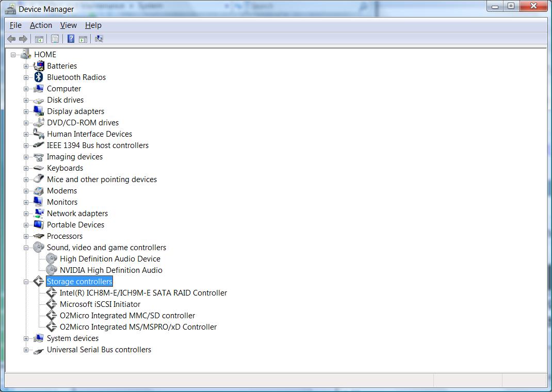
Task: Click the Device Manager title bar icon
Action: (10, 9)
